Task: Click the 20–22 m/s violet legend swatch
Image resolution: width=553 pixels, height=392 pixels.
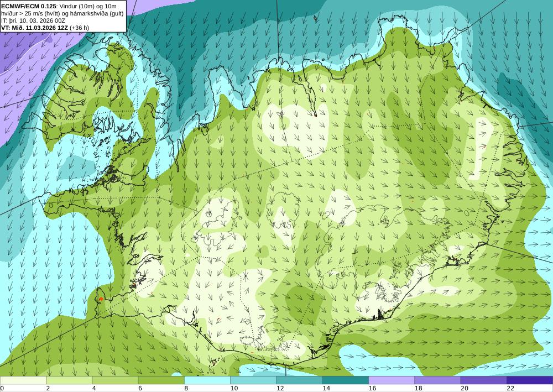Action: 484,380
